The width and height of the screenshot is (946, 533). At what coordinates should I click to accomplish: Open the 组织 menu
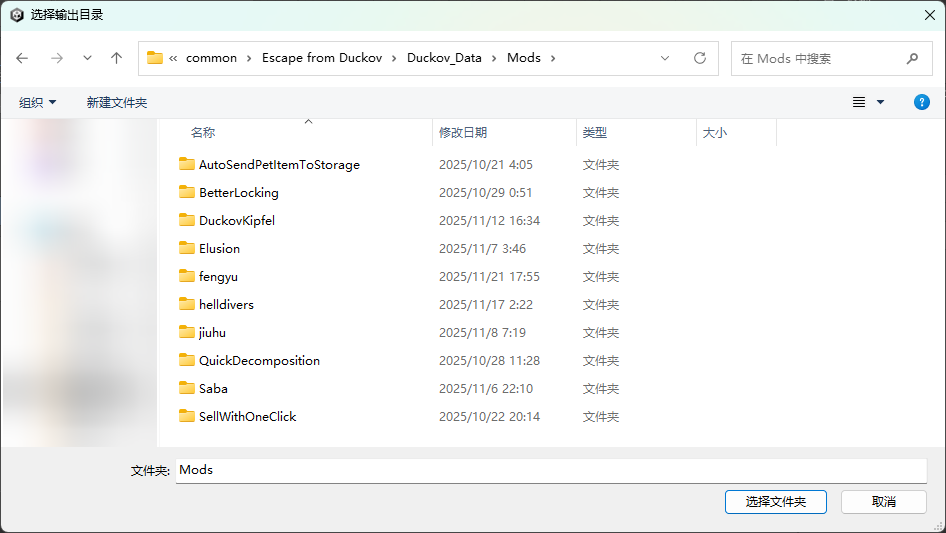pos(38,102)
